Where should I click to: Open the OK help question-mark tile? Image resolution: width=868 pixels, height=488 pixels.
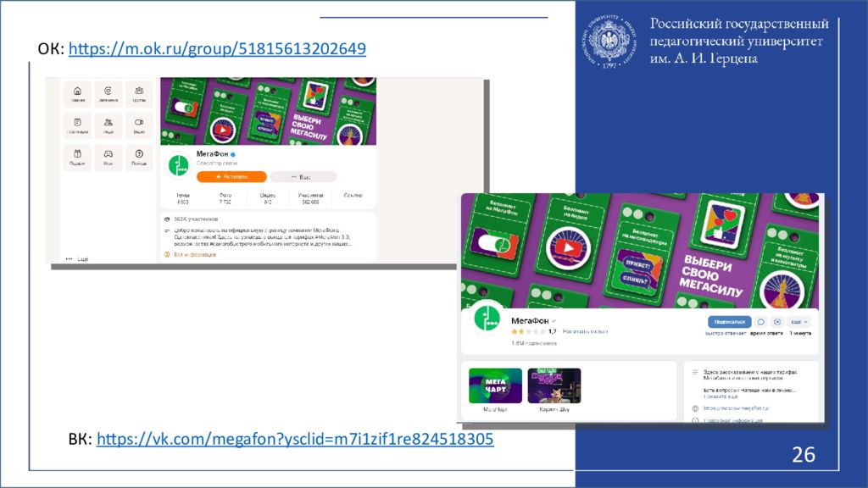coord(139,157)
